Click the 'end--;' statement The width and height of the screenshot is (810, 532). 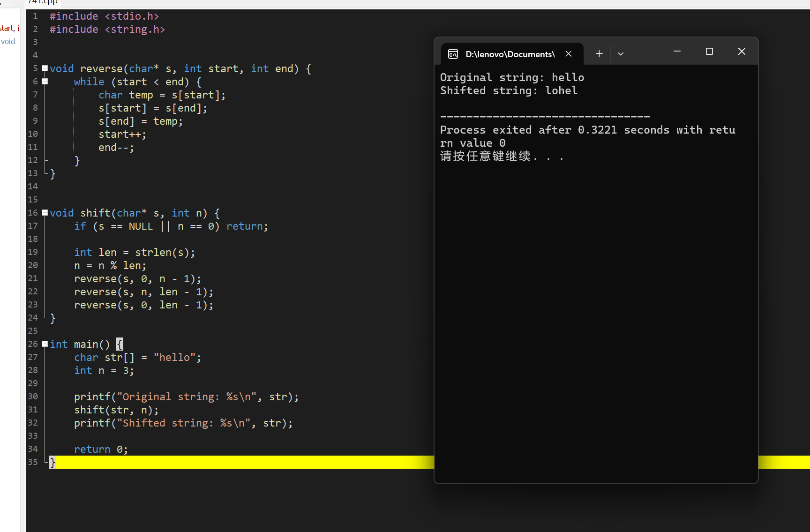pos(116,148)
